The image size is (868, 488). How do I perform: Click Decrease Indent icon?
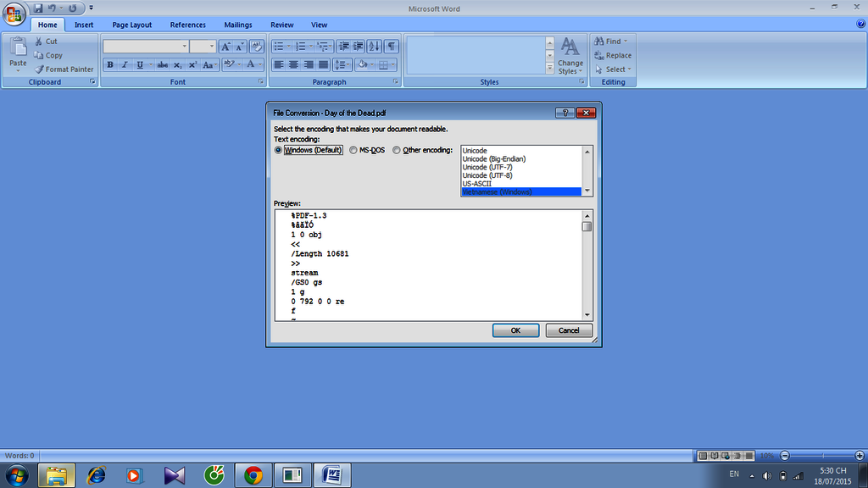[344, 47]
